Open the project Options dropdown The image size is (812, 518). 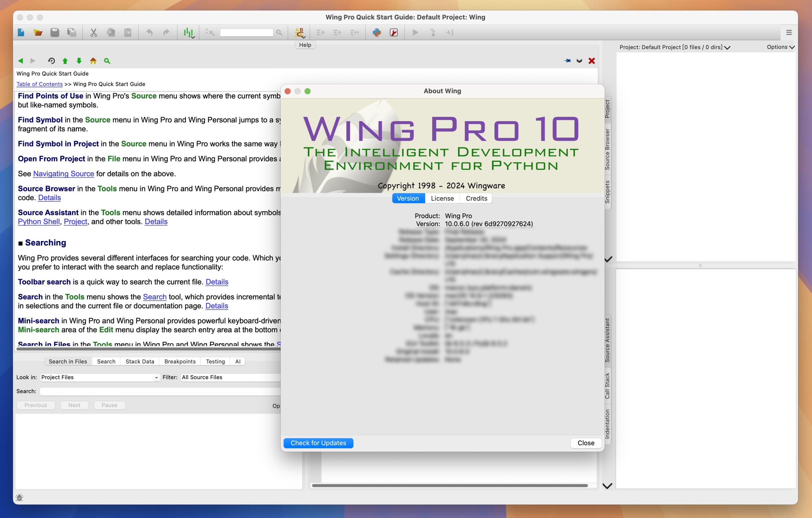[780, 47]
